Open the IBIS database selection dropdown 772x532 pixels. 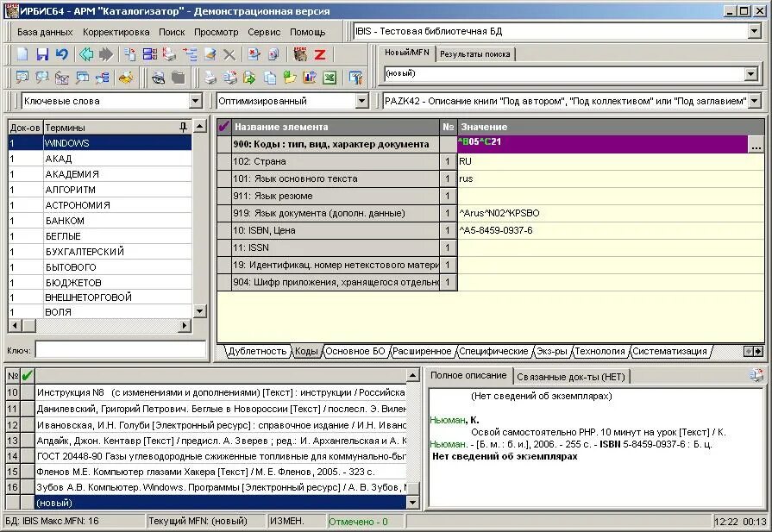pyautogui.click(x=754, y=32)
